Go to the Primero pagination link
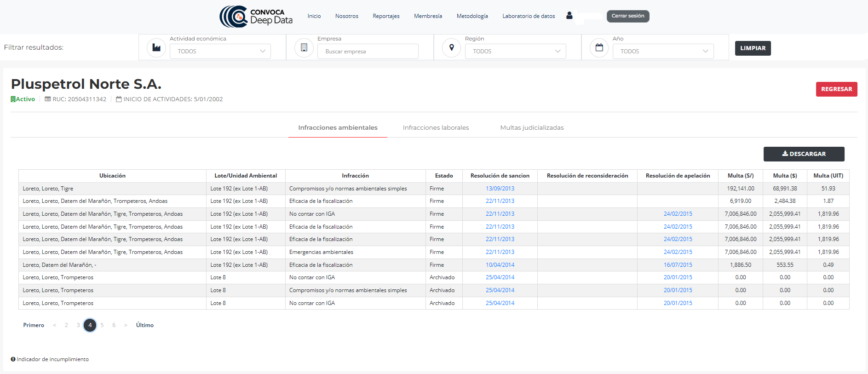This screenshot has height=374, width=868. pyautogui.click(x=34, y=325)
